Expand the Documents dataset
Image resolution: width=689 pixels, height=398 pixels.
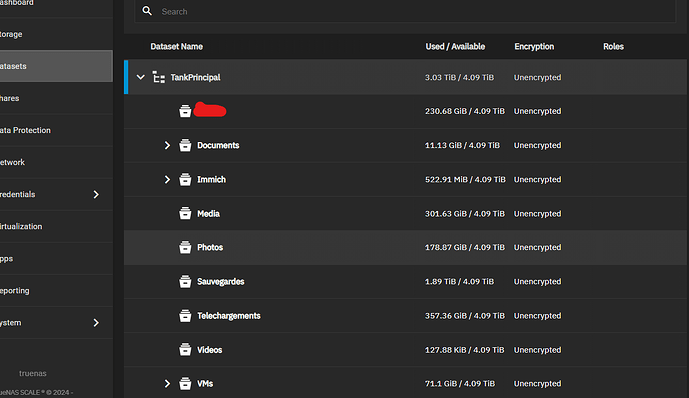[x=167, y=145]
